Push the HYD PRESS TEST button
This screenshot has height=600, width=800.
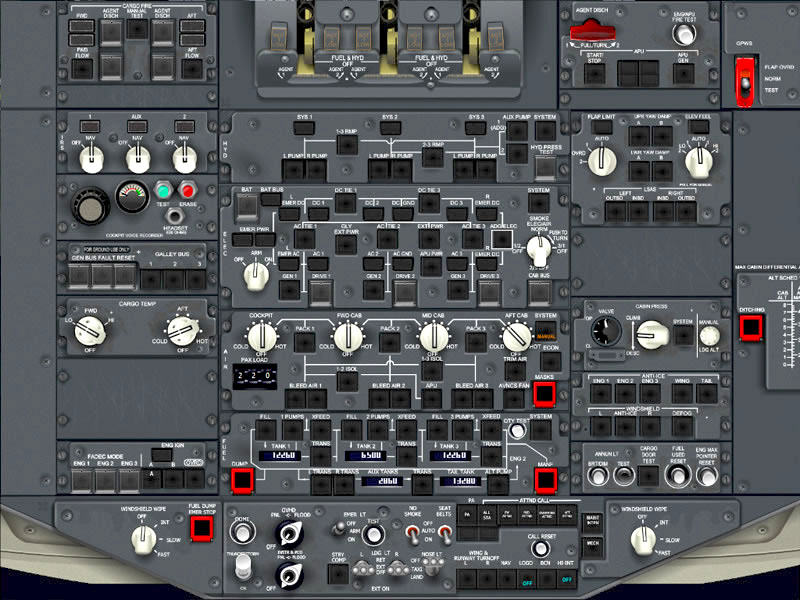(545, 167)
